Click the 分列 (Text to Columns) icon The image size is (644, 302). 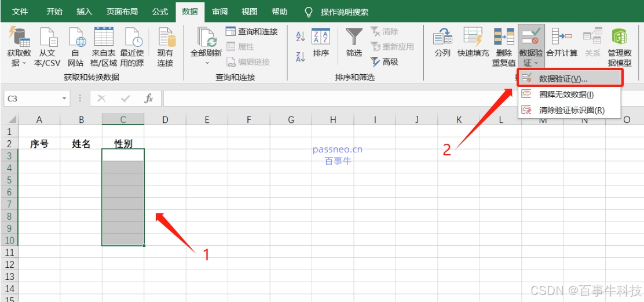(x=442, y=37)
